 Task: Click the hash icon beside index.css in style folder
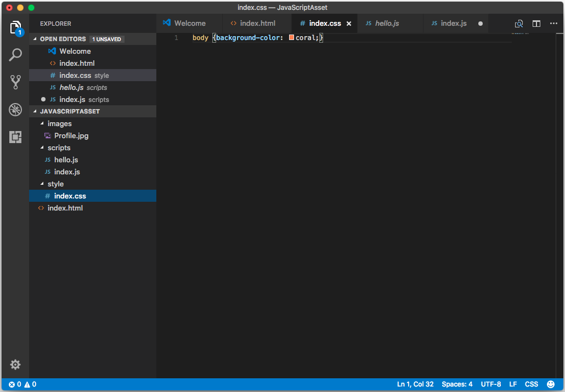pos(48,196)
